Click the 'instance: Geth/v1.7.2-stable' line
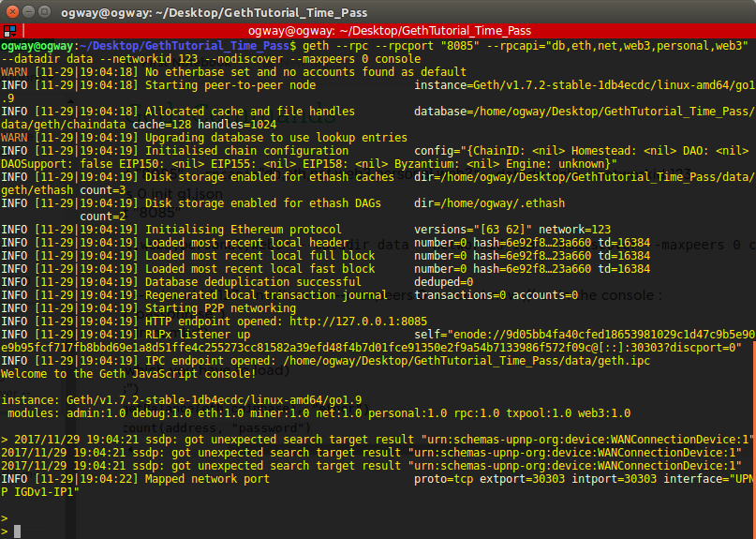756x539 pixels. [182, 400]
